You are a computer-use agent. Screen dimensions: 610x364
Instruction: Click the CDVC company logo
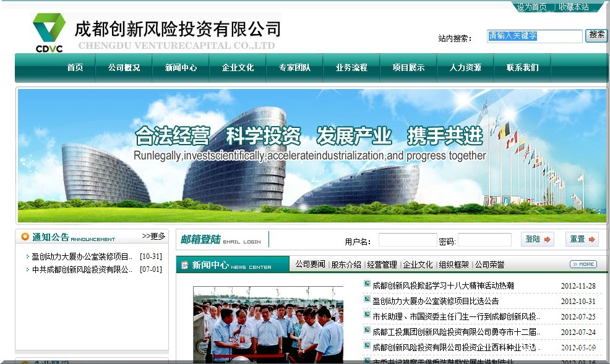pyautogui.click(x=49, y=33)
